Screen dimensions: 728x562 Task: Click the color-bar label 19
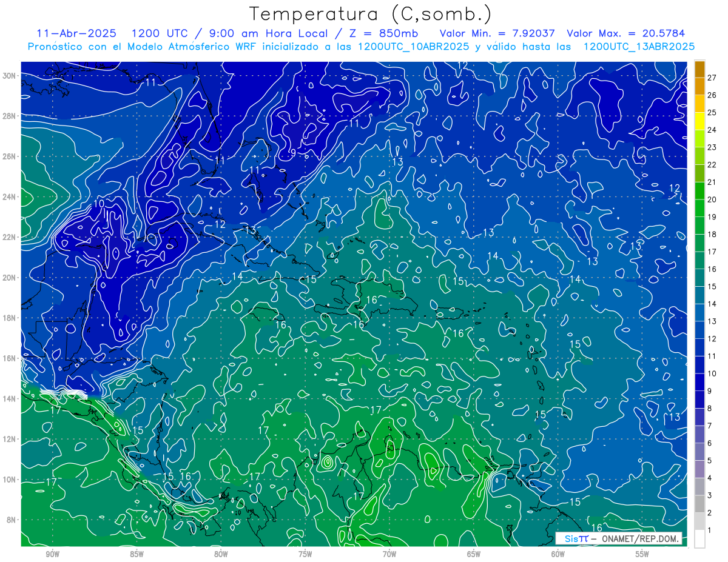pos(712,217)
